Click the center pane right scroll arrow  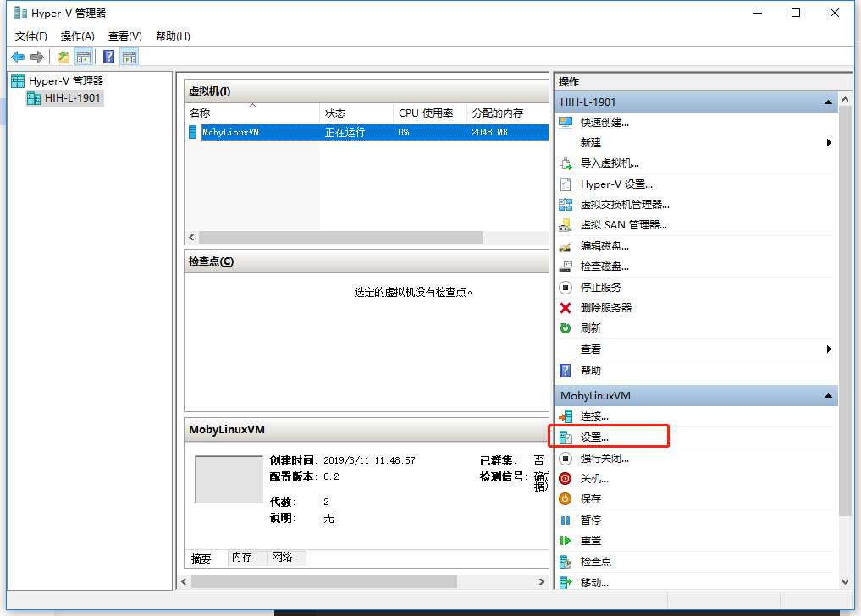(542, 581)
